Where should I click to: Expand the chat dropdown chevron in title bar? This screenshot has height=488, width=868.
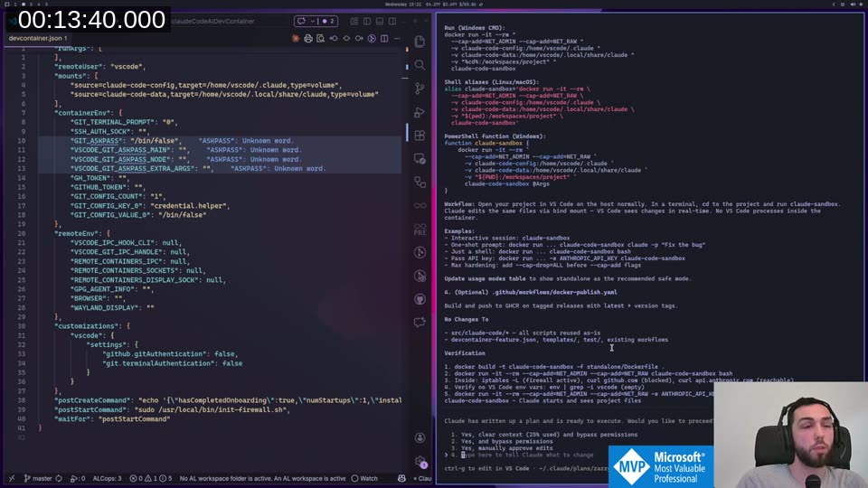click(313, 21)
